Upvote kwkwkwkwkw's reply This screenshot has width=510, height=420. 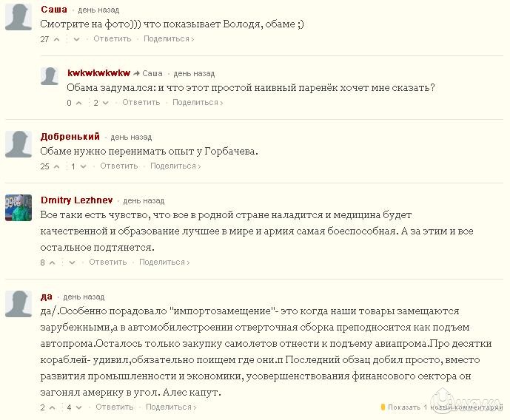pos(78,103)
